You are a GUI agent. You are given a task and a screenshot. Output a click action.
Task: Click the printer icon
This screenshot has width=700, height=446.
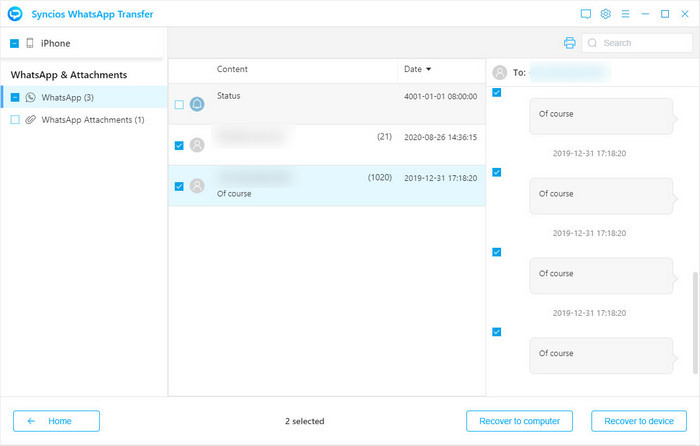pyautogui.click(x=570, y=43)
